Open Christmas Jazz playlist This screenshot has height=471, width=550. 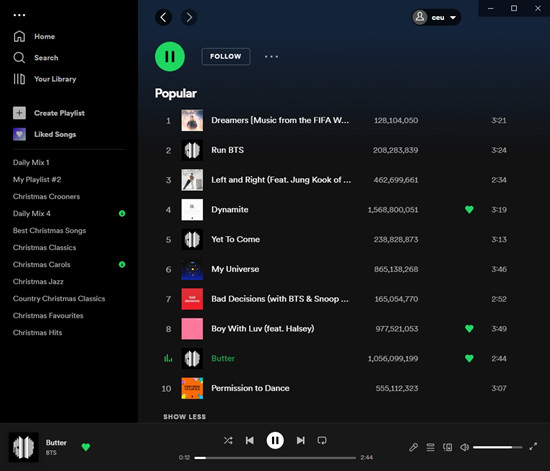[x=38, y=282]
